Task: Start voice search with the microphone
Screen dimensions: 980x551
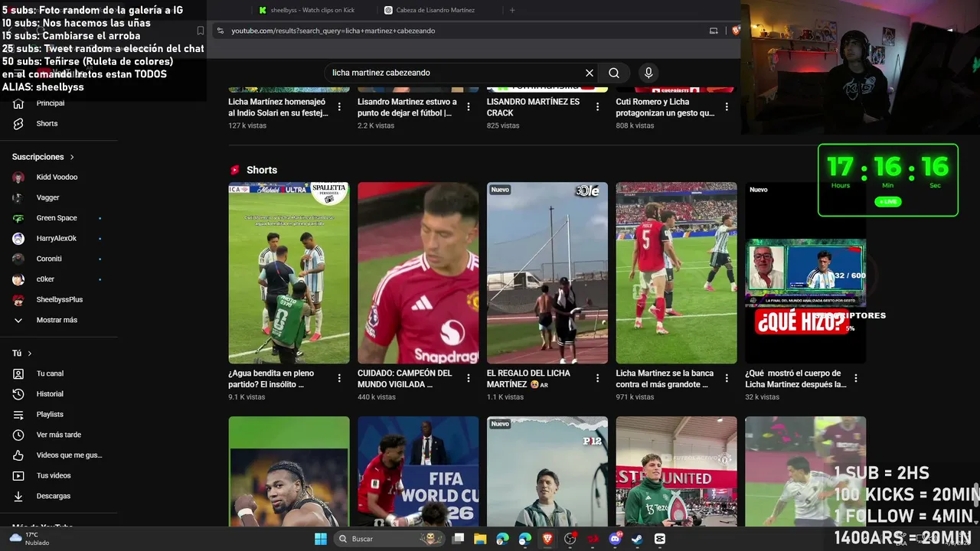Action: pos(648,73)
